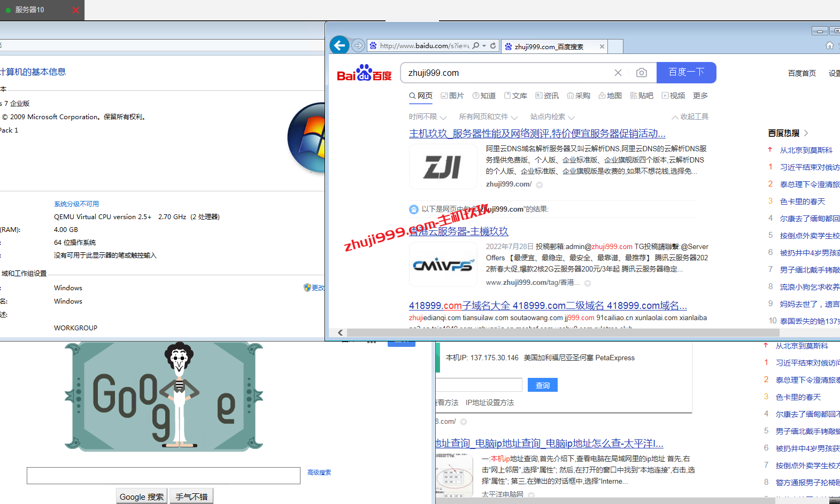
Task: Open the 香港云服务器-主機玖玖 result link
Action: coord(458,231)
